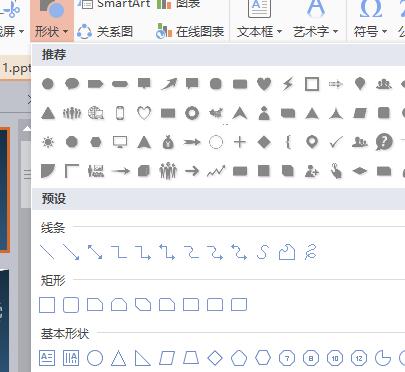Select the donut ring recommended shape
This screenshot has height=372, width=405.
[192, 113]
